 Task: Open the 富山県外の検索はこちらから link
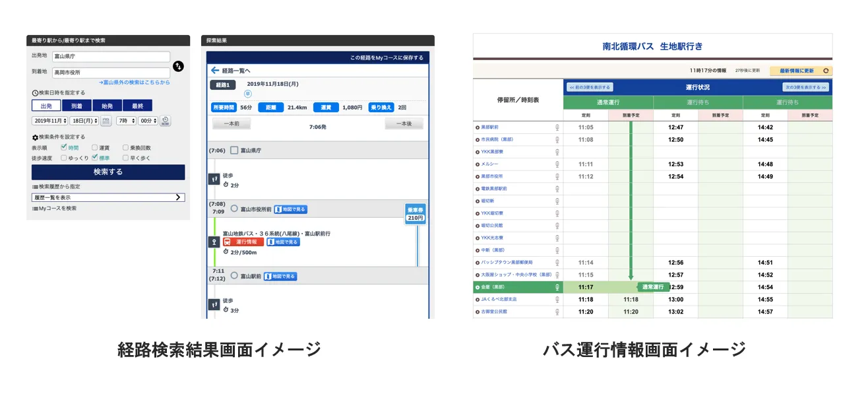click(135, 82)
